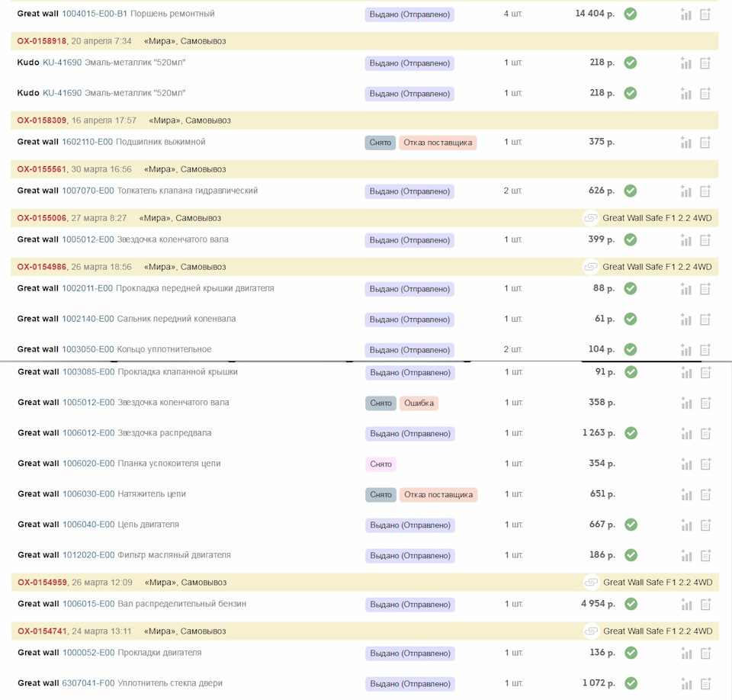Screen dimensions: 732x700
Task: Click green checkmark next to 1 072 р.
Action: click(x=631, y=683)
